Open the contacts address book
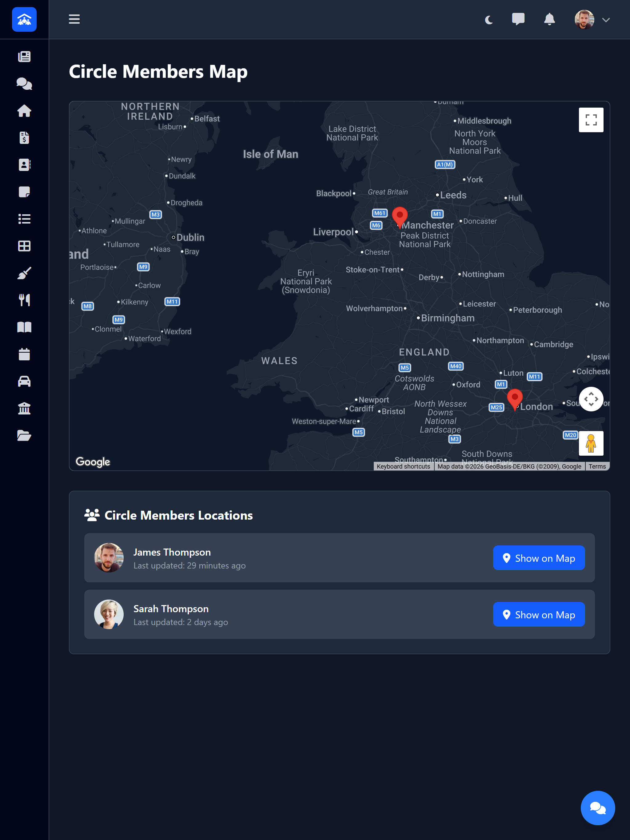The image size is (630, 840). (24, 165)
